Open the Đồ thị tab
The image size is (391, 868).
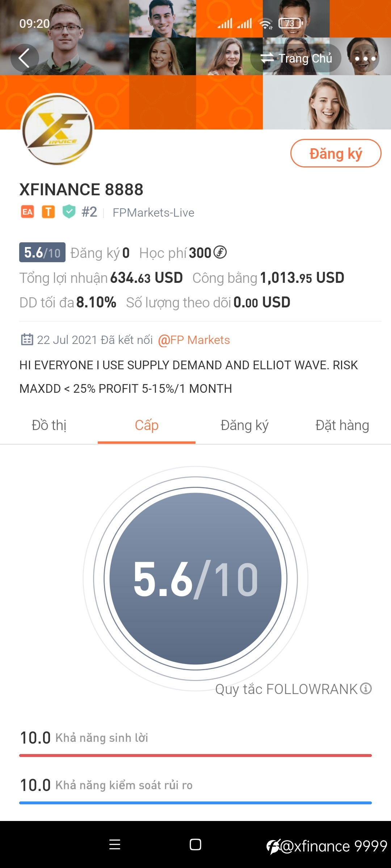[x=49, y=426]
